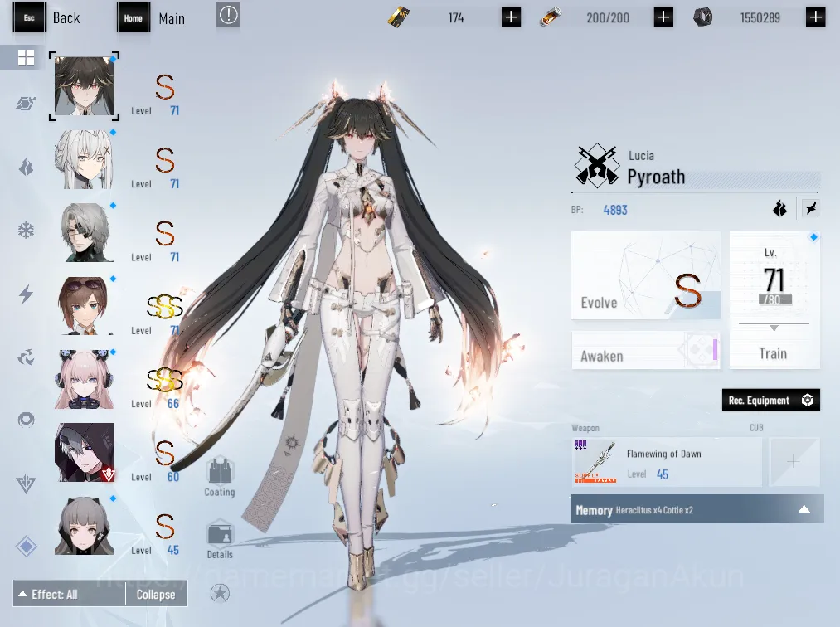
Task: Open Flamewing of Dawn weapon slot
Action: click(667, 462)
